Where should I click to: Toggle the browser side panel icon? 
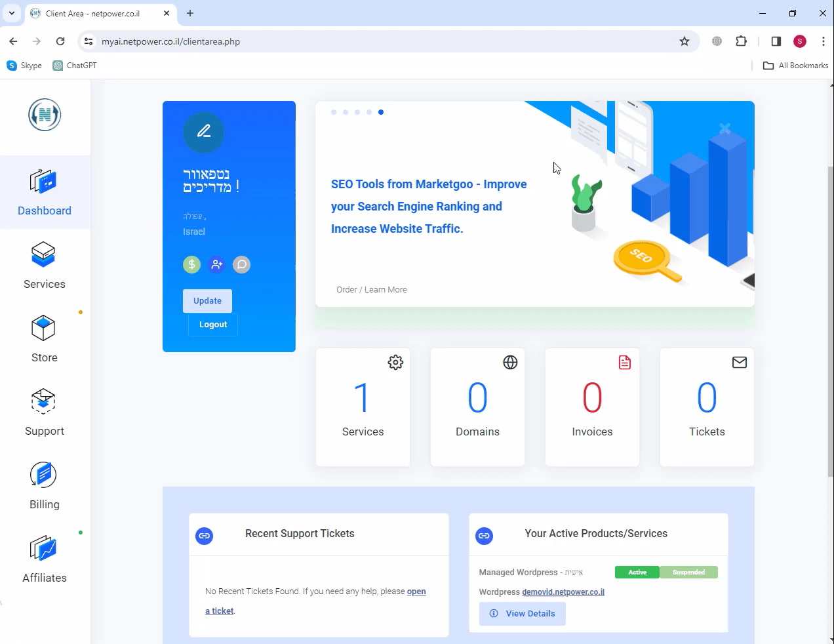[x=776, y=41]
